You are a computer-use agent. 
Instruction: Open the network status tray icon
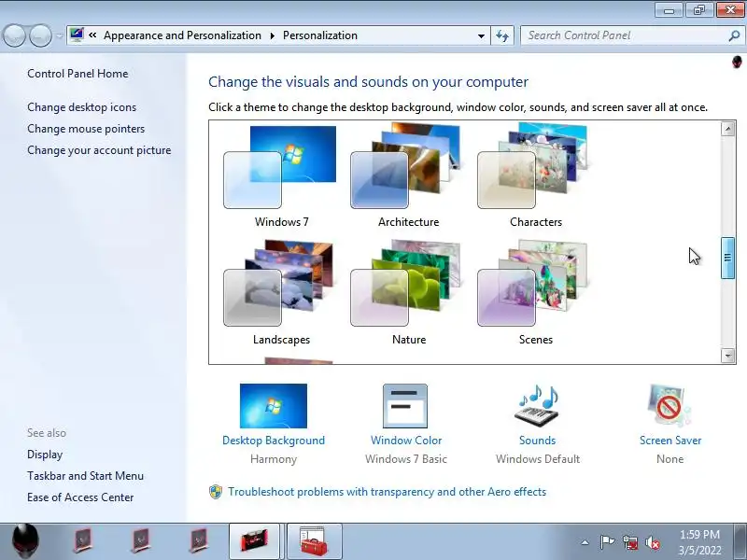(629, 542)
